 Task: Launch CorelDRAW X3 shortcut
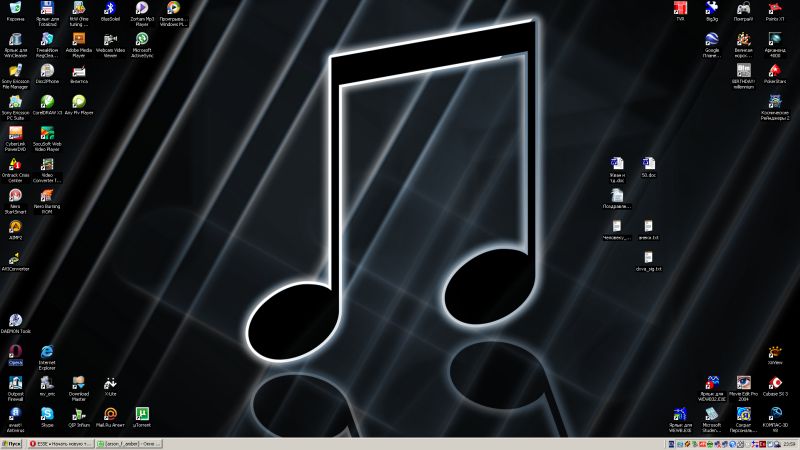click(47, 105)
